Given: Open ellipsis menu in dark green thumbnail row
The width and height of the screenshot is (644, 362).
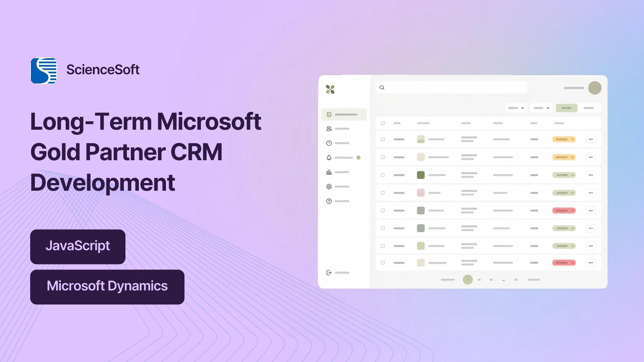Looking at the screenshot, I should pos(591,175).
